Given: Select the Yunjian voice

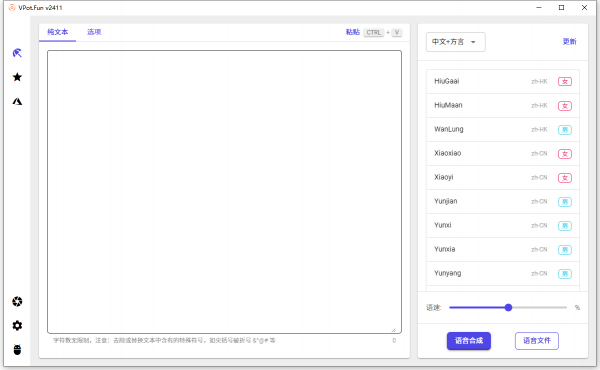Looking at the screenshot, I should pyautogui.click(x=503, y=201).
